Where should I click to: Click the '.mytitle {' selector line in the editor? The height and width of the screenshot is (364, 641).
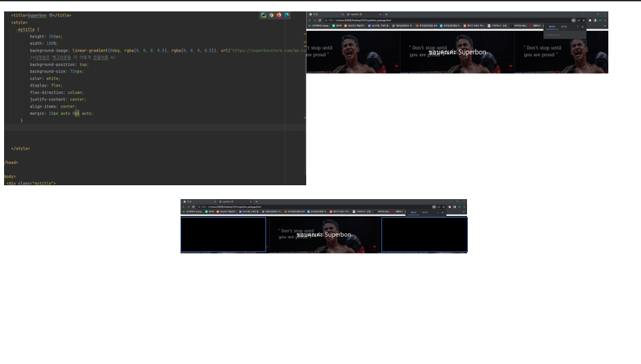(28, 29)
